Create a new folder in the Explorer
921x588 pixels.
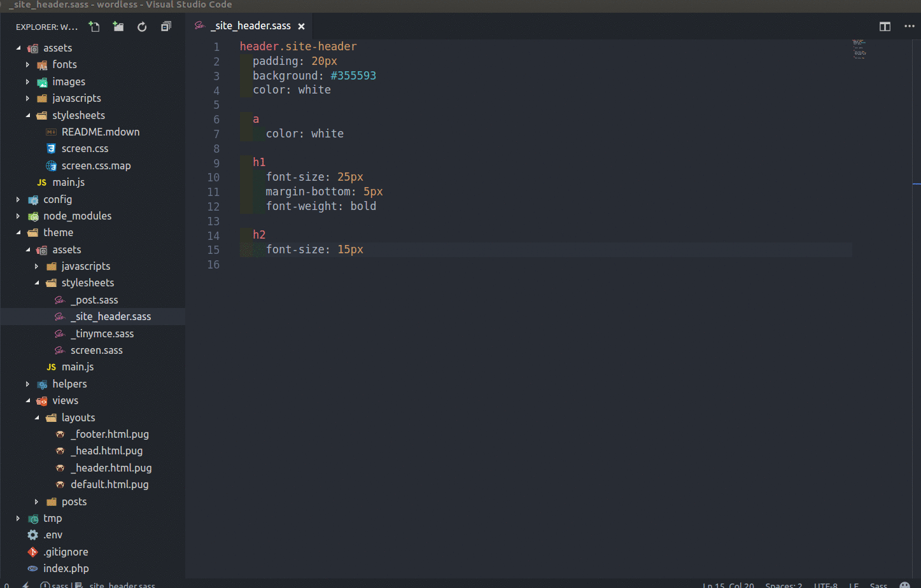(x=118, y=27)
